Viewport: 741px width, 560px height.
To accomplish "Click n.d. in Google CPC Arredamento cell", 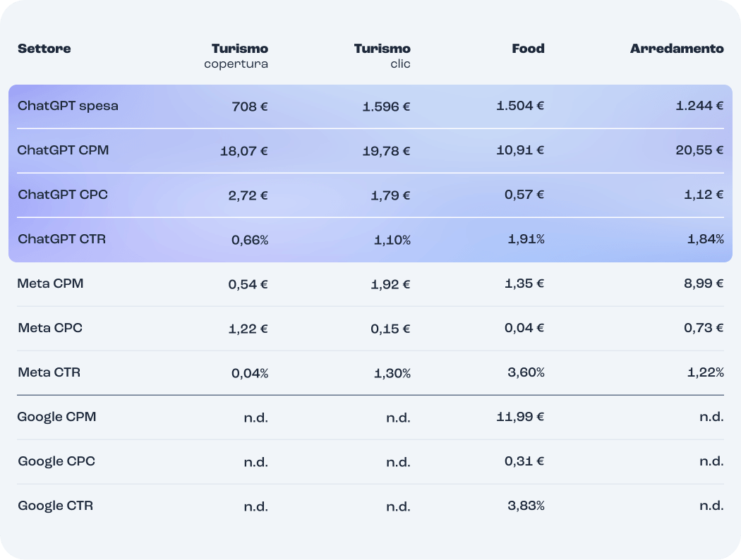I will [711, 461].
